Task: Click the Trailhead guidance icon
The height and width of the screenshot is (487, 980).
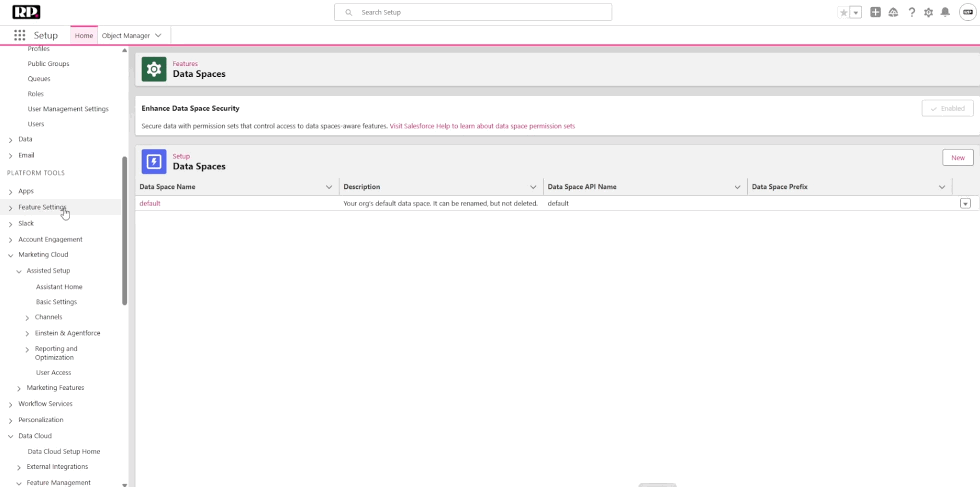Action: click(x=893, y=12)
